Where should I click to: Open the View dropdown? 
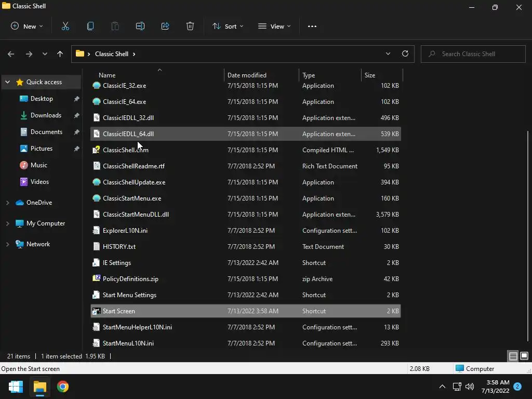(274, 26)
